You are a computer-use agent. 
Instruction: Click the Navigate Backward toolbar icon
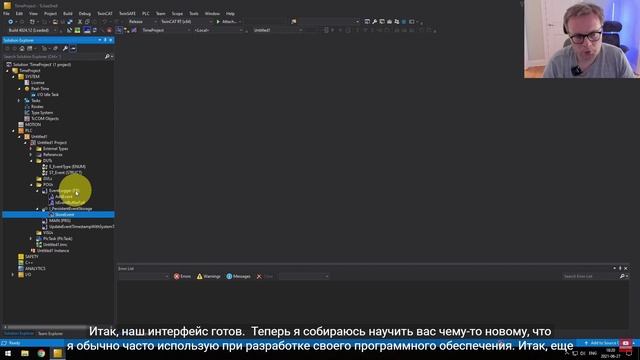[10, 22]
